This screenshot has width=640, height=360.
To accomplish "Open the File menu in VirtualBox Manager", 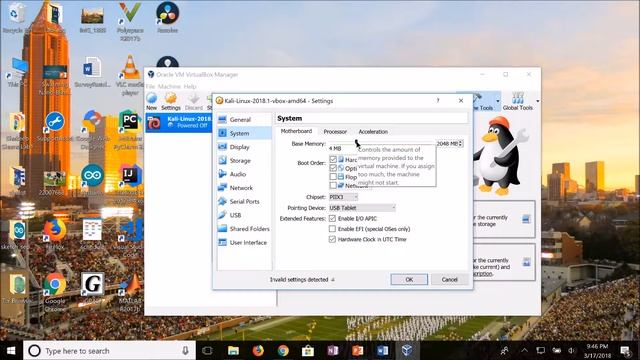I will 150,87.
